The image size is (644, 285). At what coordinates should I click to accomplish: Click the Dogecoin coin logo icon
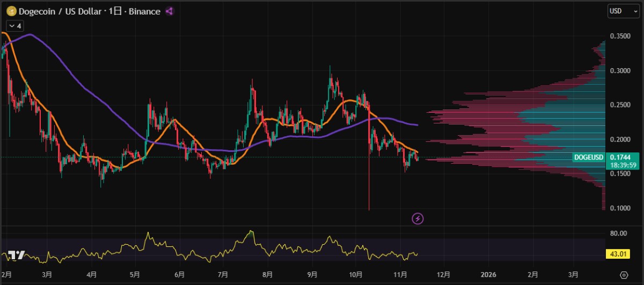point(11,11)
